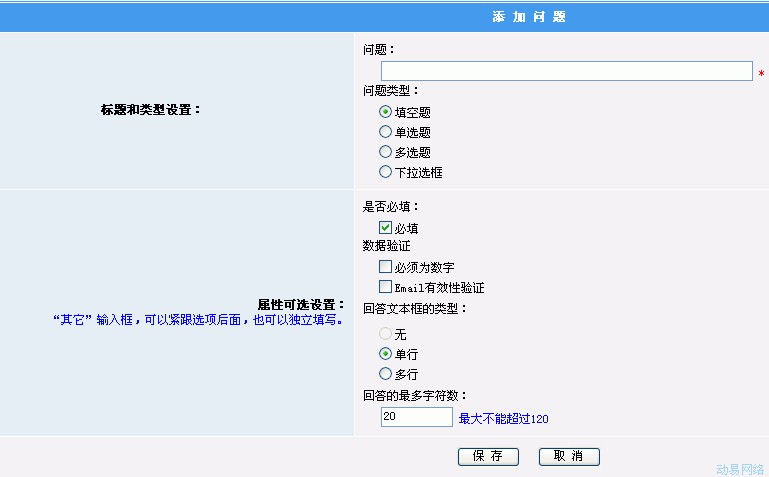Click the 回答的最多字符数 label
Viewport: 769px width, 477px height.
[x=415, y=395]
